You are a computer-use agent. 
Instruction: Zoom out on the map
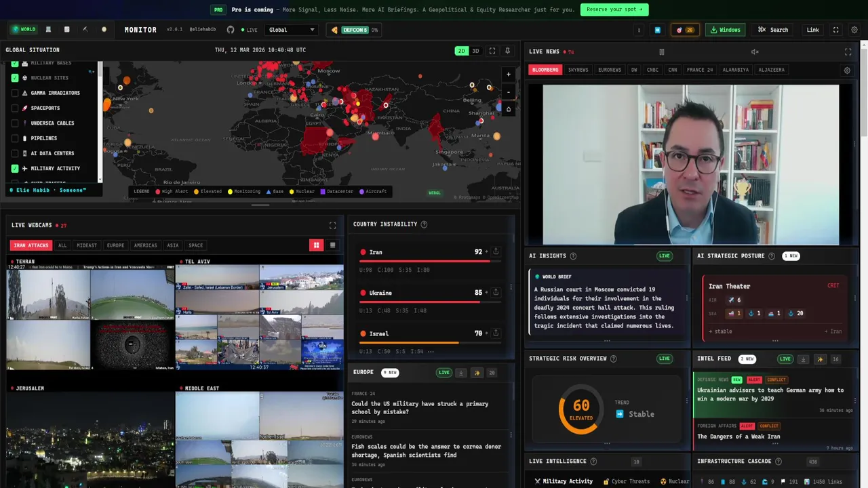[x=509, y=92]
